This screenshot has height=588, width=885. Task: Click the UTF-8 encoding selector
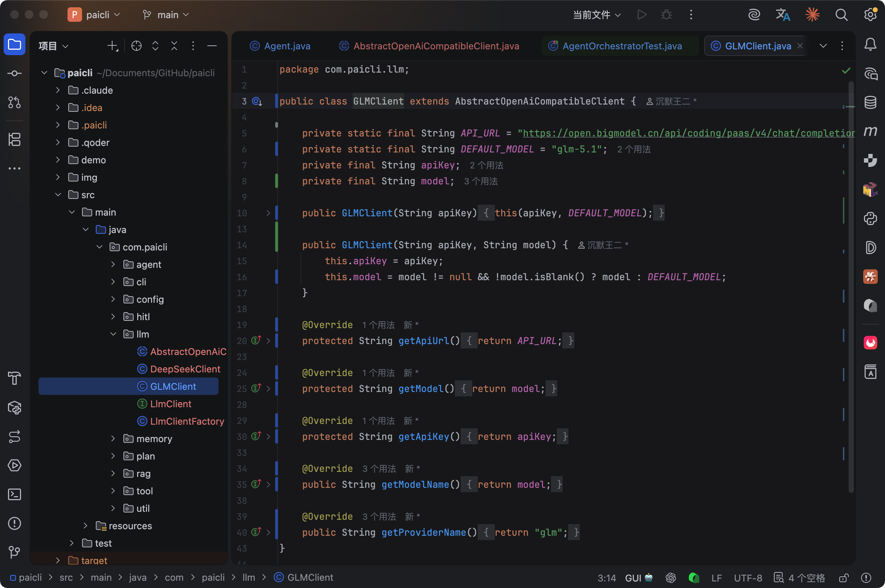click(x=747, y=578)
